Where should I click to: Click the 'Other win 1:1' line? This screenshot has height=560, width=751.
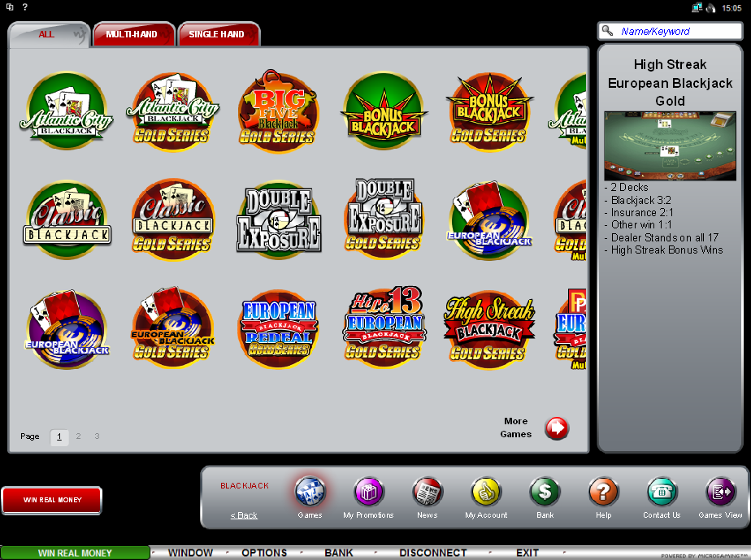click(638, 225)
